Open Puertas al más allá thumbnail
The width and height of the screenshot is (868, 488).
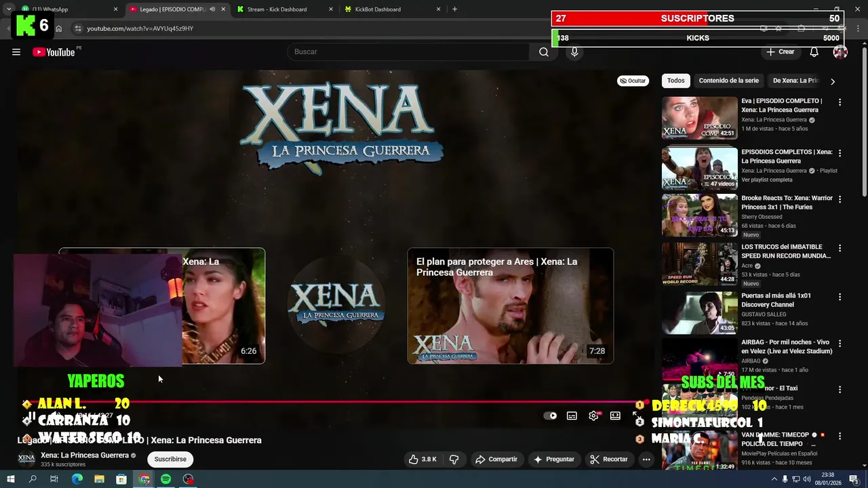(700, 313)
